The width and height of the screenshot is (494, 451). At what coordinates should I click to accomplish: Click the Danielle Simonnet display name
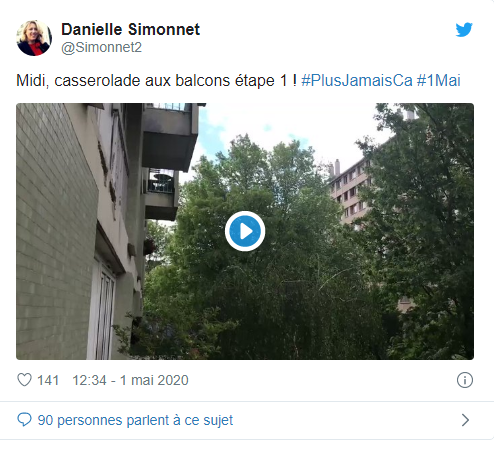click(130, 29)
